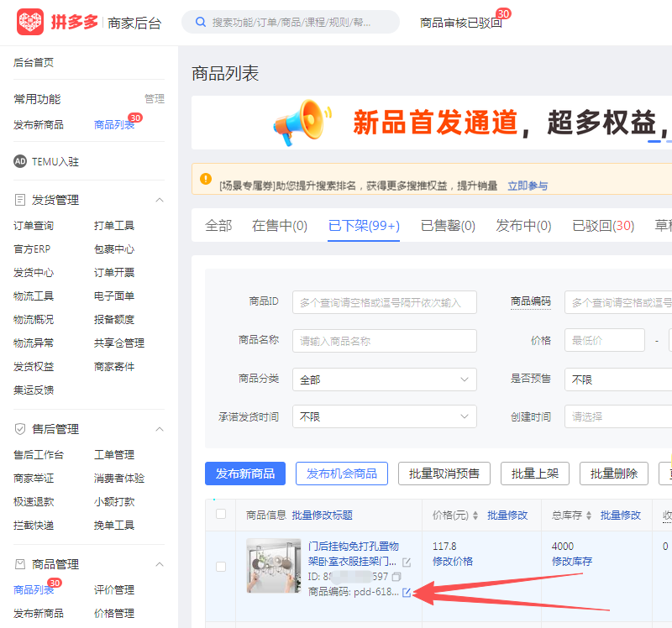Check the select-all checkbox in table header
The height and width of the screenshot is (628, 672).
(221, 515)
